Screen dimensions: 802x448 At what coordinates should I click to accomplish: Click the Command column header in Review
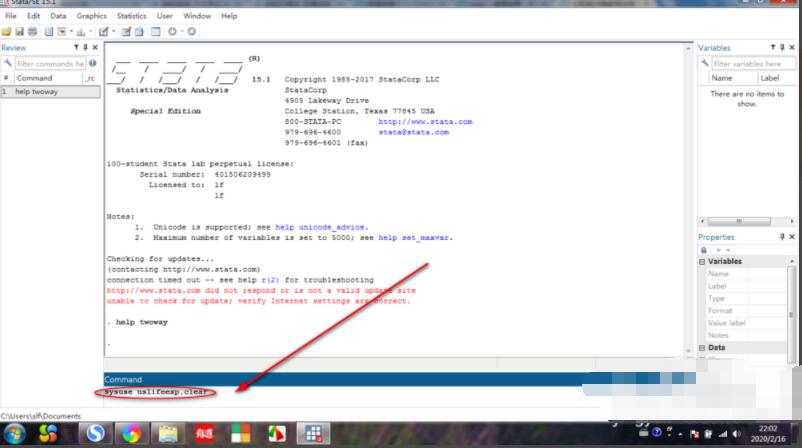pos(48,78)
